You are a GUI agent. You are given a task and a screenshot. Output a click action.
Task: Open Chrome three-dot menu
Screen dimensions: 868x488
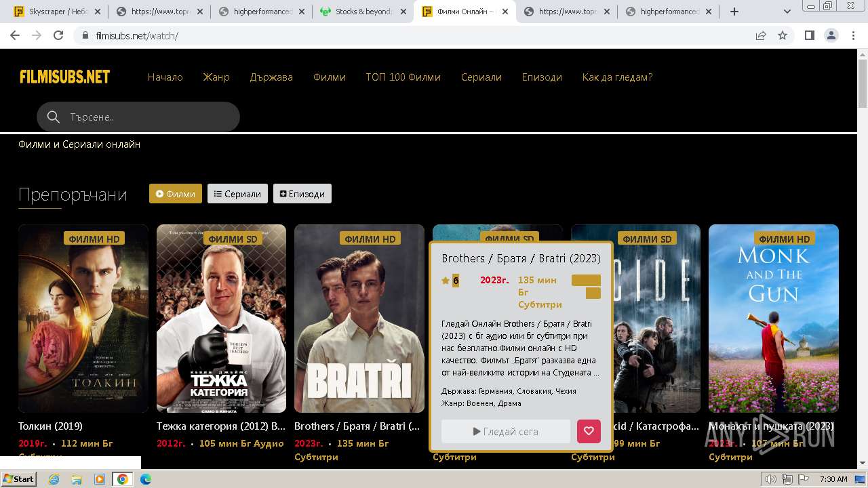853,35
